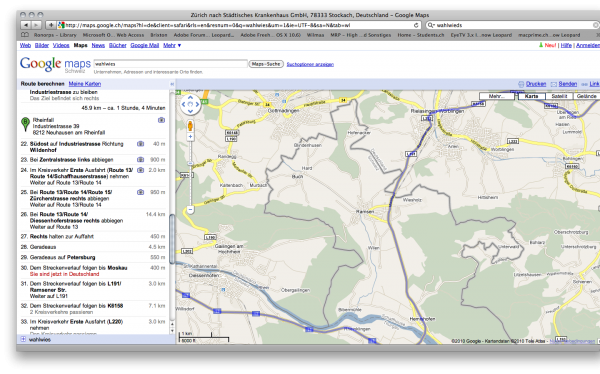Add bookmark with the plus button
600x374 pixels.
click(51, 25)
